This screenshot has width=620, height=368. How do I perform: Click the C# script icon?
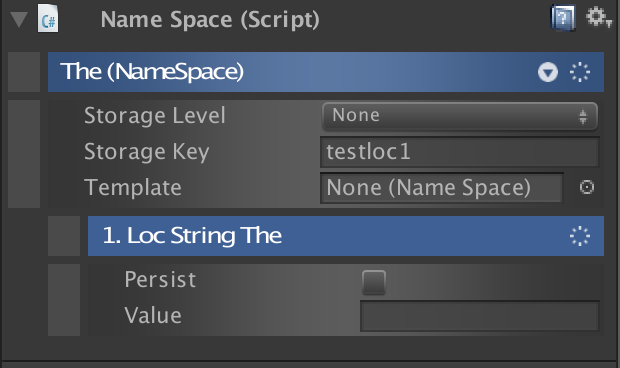pos(48,18)
